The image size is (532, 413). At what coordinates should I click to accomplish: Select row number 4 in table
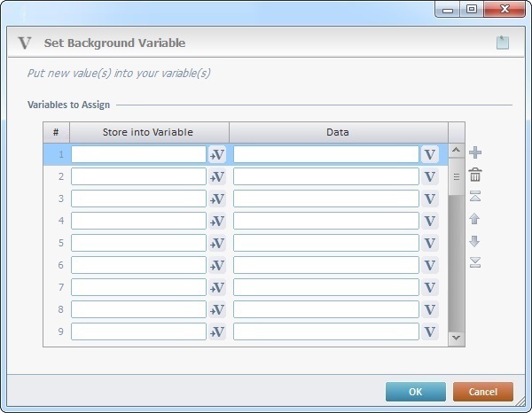(x=56, y=221)
